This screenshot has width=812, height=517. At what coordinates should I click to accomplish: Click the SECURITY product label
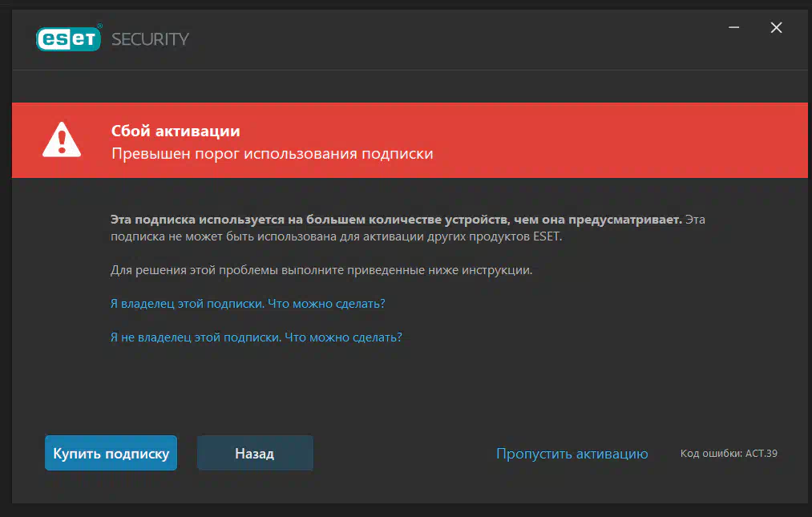tap(150, 39)
